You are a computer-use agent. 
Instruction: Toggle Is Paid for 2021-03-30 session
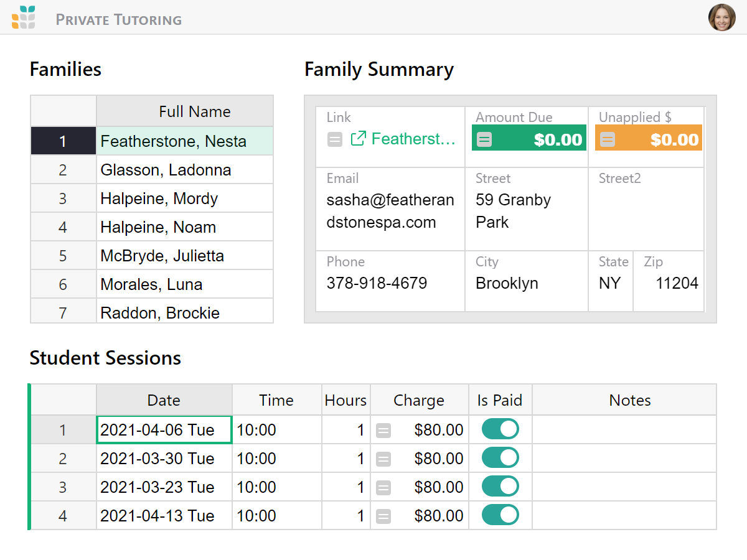click(x=500, y=458)
